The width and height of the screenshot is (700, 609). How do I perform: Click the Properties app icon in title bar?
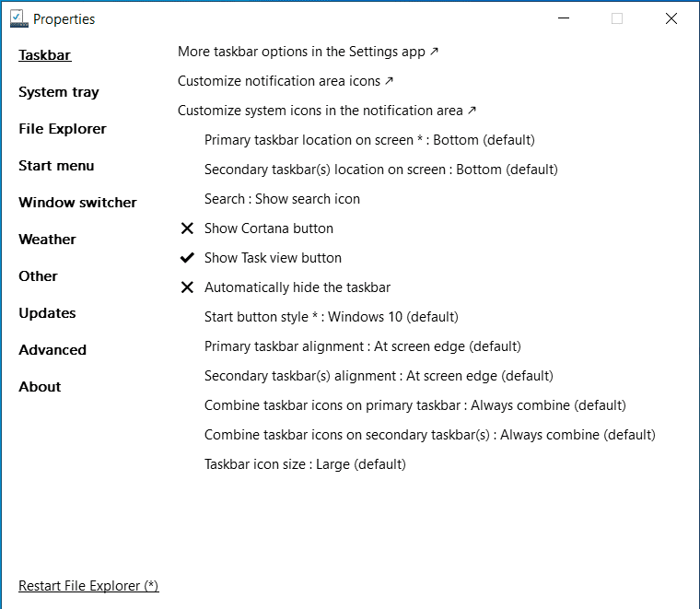pyautogui.click(x=17, y=18)
